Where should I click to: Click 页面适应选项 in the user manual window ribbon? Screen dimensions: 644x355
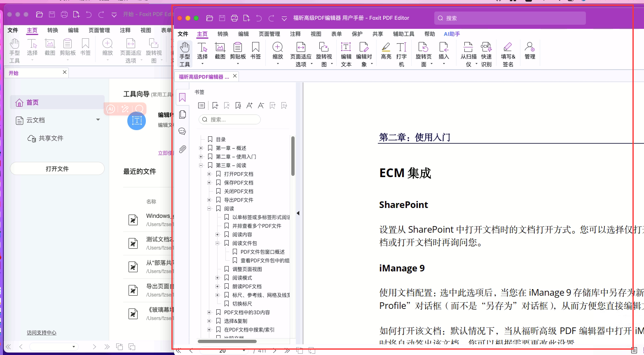coord(301,54)
